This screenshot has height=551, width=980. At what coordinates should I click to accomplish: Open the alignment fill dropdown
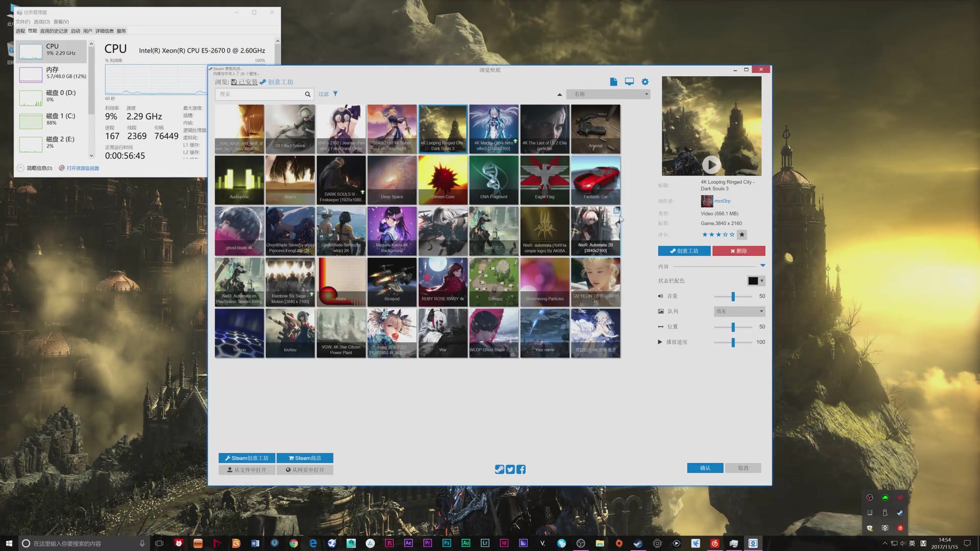[x=739, y=311]
